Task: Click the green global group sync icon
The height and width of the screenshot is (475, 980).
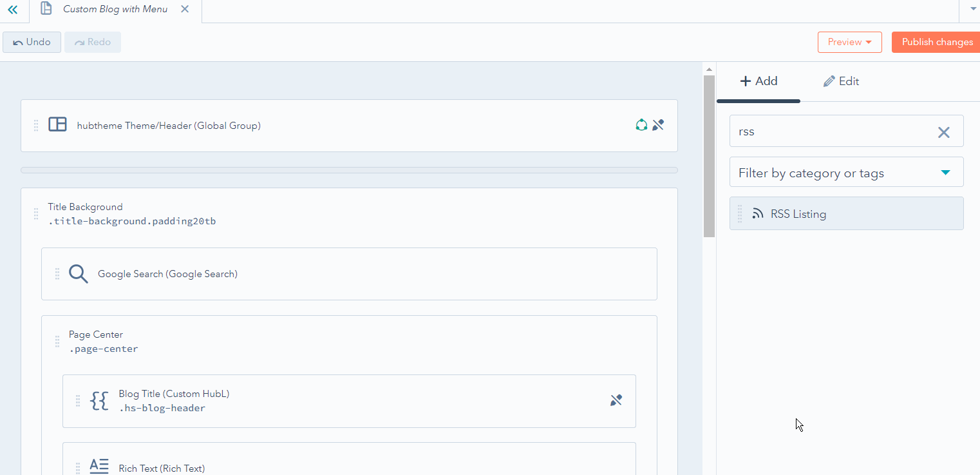Action: (x=641, y=125)
